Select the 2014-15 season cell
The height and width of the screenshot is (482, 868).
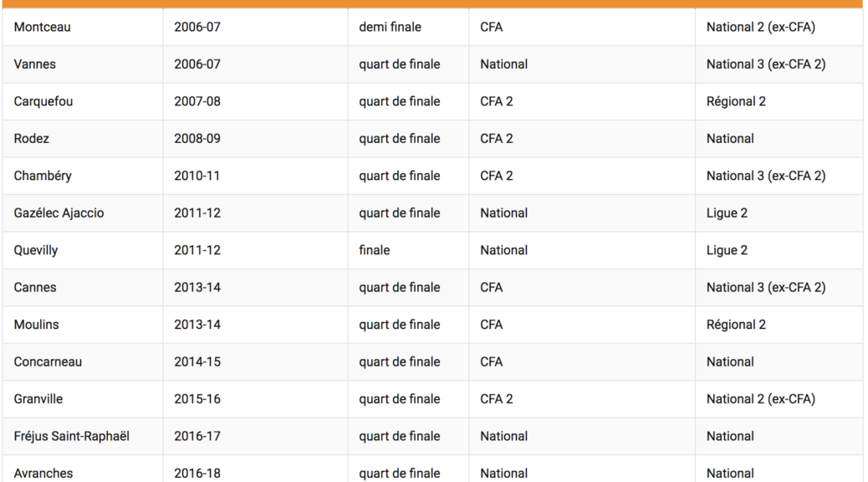197,362
